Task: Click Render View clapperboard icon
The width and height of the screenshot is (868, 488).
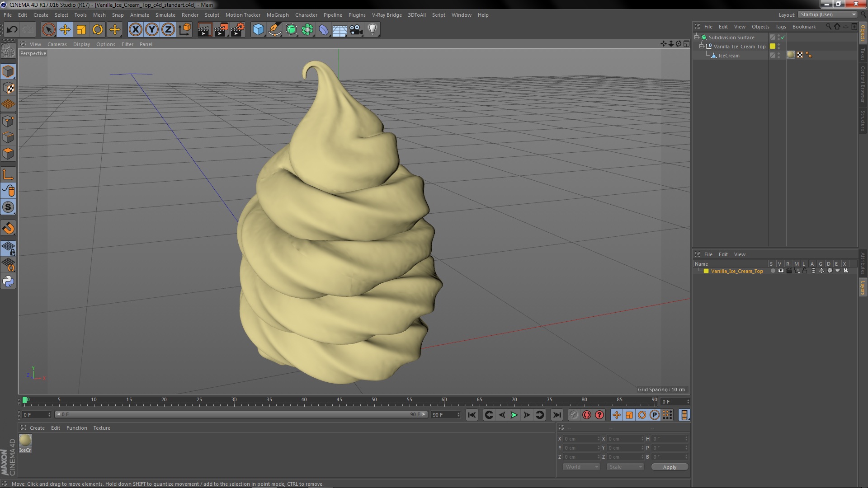Action: [204, 30]
